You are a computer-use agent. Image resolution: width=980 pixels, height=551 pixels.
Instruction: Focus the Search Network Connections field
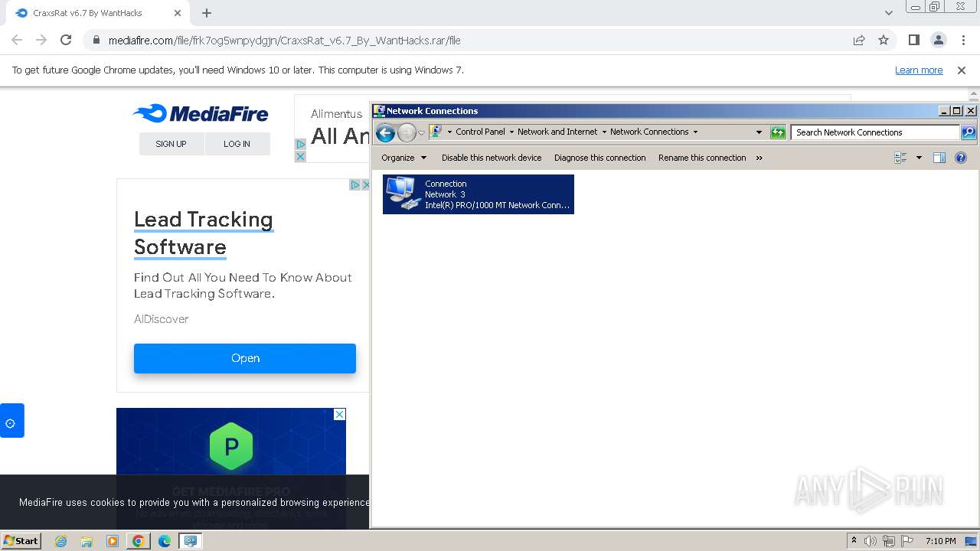875,132
